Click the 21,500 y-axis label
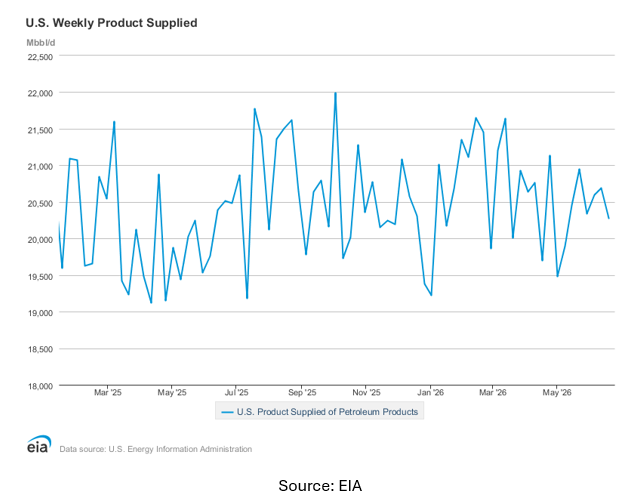The width and height of the screenshot is (640, 504). (x=40, y=130)
